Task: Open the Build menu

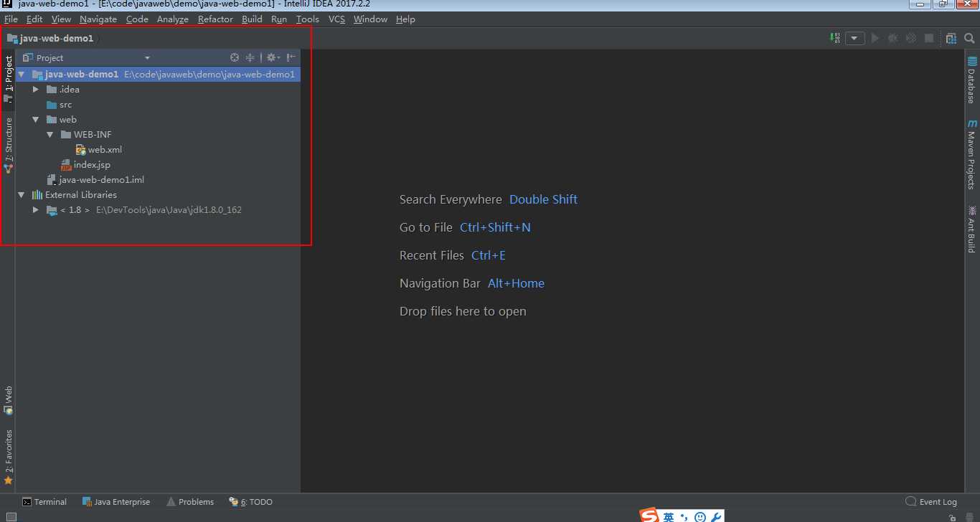Action: click(x=252, y=19)
